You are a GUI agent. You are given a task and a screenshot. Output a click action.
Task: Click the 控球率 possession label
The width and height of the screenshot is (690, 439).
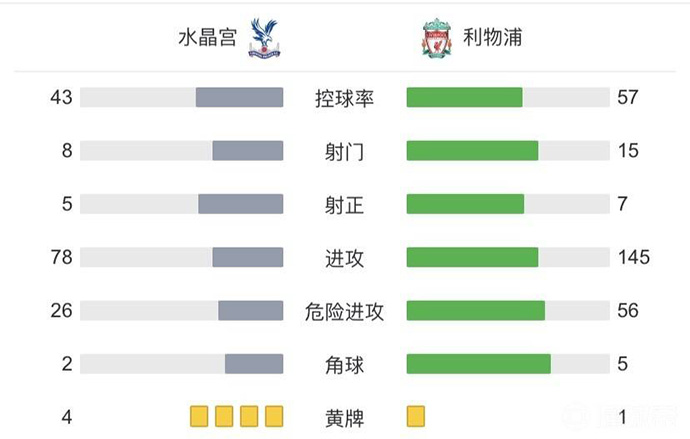click(x=344, y=98)
